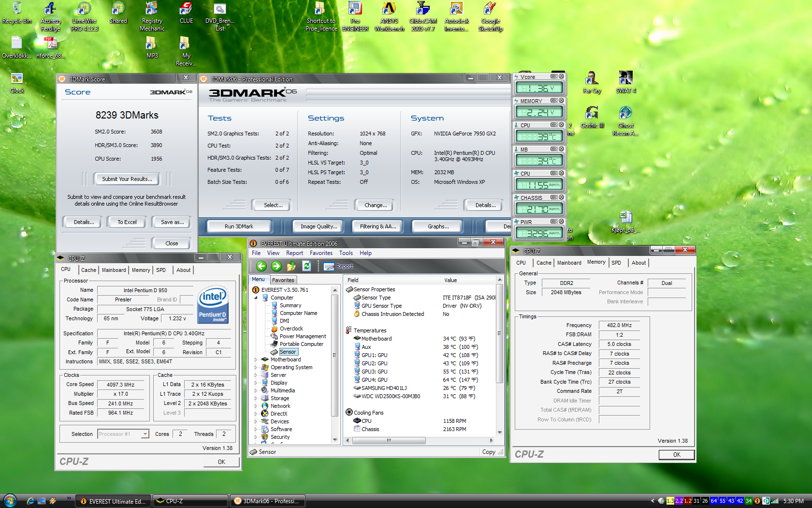Close the PWR fan widget with its X icon
Screen dimensions: 812x508
[x=561, y=222]
